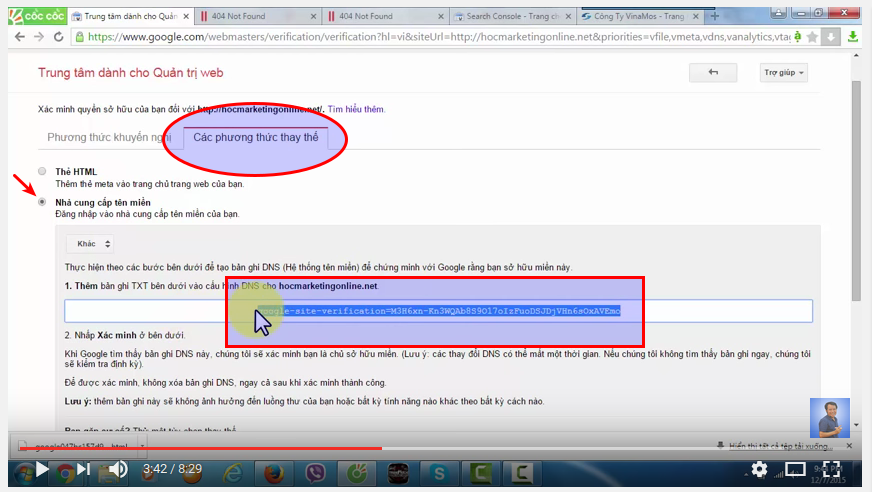Select Nhà cung cấp tên miền radio
Screen dimensions: 872x492
click(42, 202)
